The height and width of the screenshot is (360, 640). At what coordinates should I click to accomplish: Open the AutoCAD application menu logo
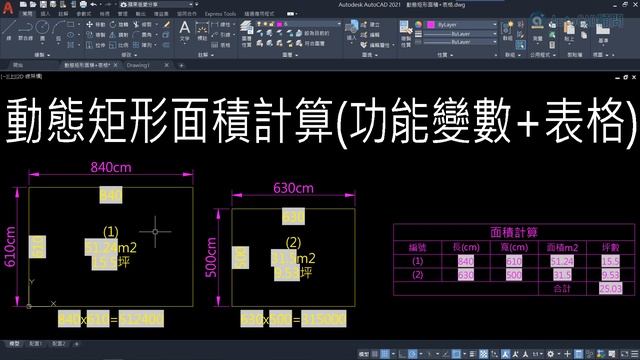tap(8, 8)
